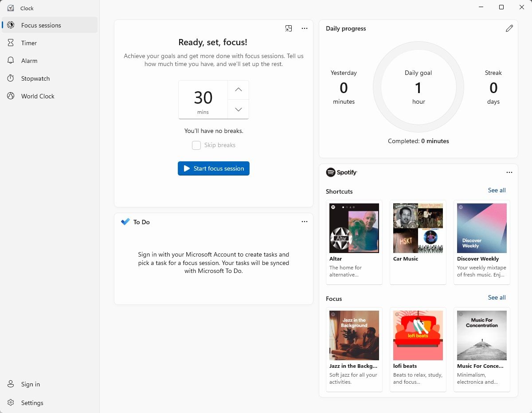Open the lofi beats playlist thumbnail
This screenshot has height=413, width=532.
(418, 335)
